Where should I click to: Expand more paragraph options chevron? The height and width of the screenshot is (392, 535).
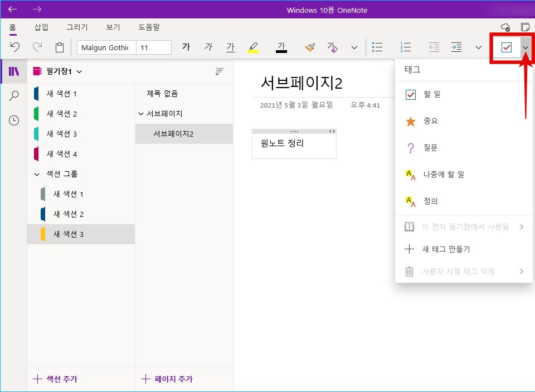[x=479, y=47]
